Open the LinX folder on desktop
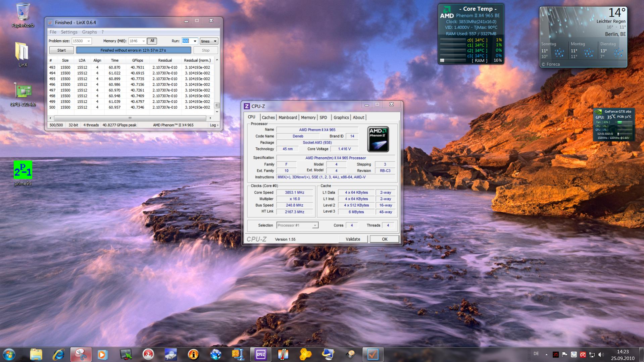The width and height of the screenshot is (644, 362). 22,52
